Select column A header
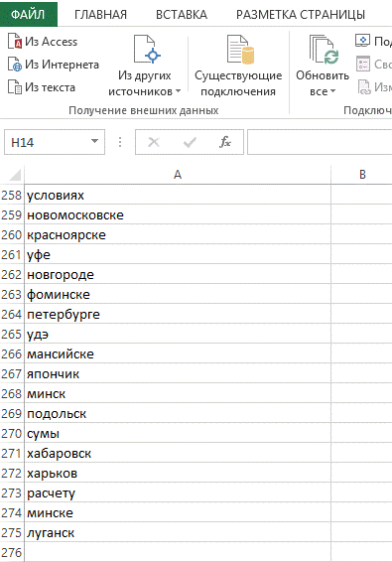The width and height of the screenshot is (392, 562). point(178,175)
